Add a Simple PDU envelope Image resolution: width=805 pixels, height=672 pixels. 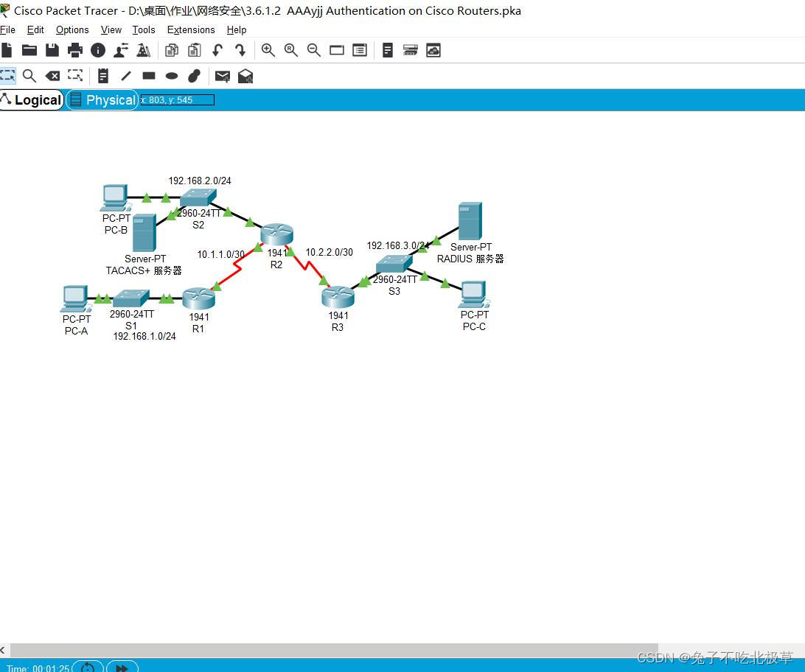point(223,77)
